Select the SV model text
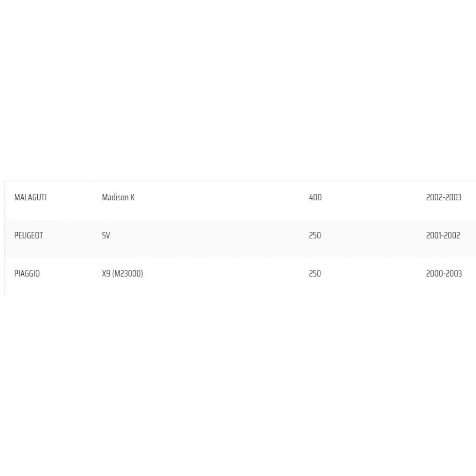The height and width of the screenshot is (476, 476). (106, 235)
